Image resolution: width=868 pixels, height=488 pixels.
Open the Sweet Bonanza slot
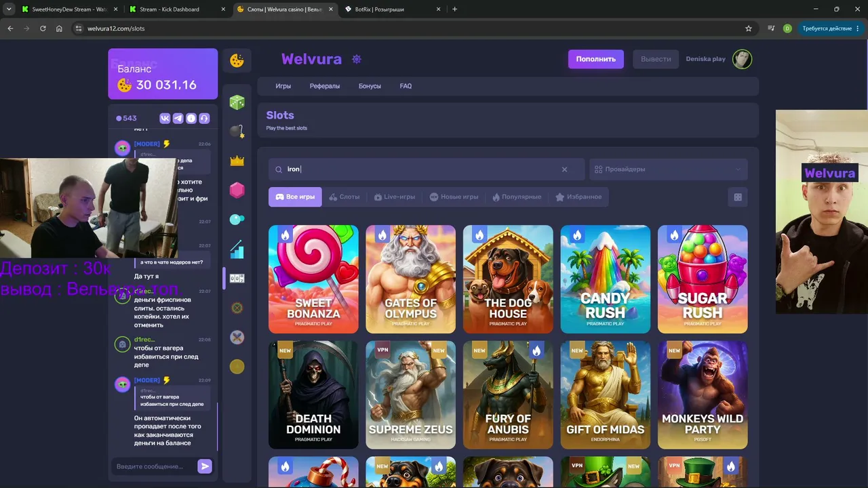click(x=313, y=279)
